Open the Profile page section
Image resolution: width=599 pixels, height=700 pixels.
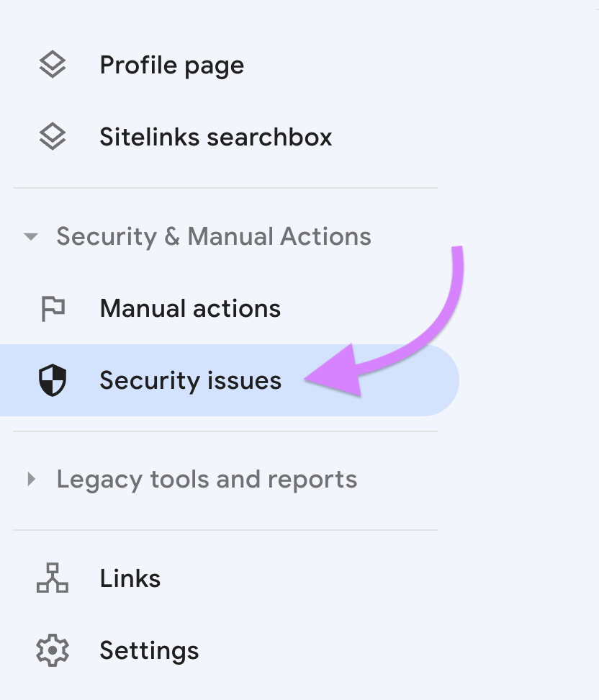pyautogui.click(x=171, y=64)
